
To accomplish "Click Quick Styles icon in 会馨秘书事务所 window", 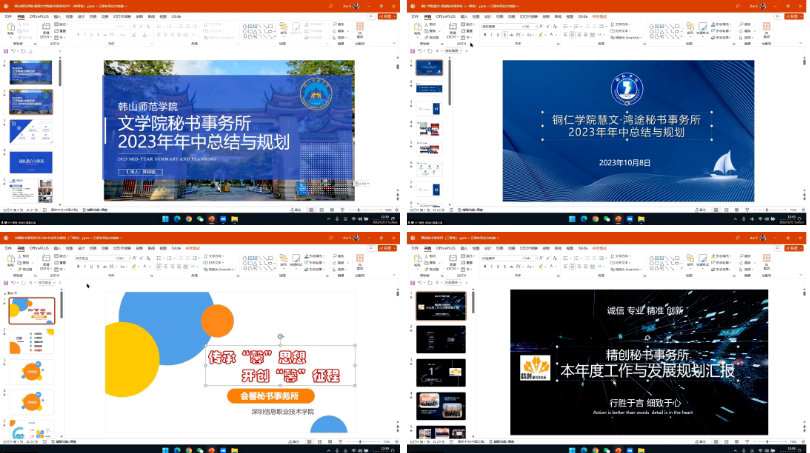I will 296,258.
